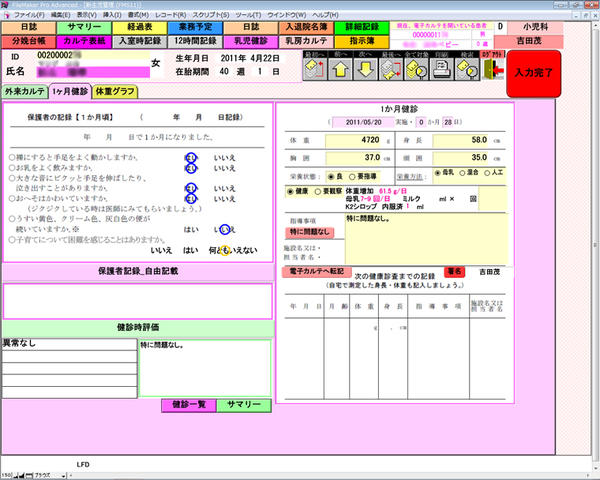
Task: Select 良 nutrition status radio button
Action: [331, 177]
